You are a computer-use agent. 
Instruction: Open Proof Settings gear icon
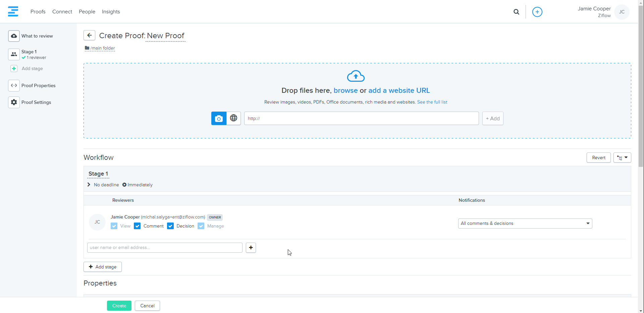point(14,102)
